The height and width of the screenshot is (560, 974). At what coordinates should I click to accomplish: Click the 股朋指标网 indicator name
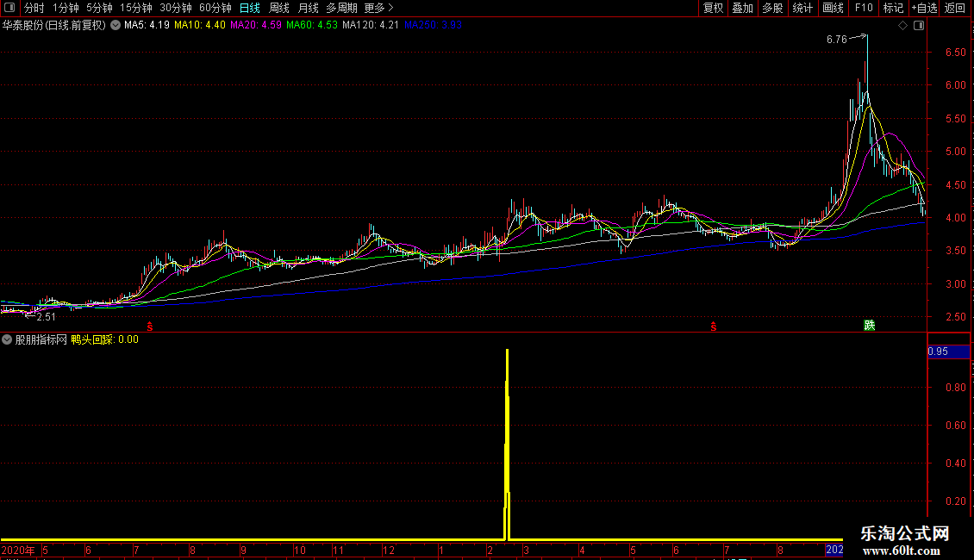coord(41,339)
